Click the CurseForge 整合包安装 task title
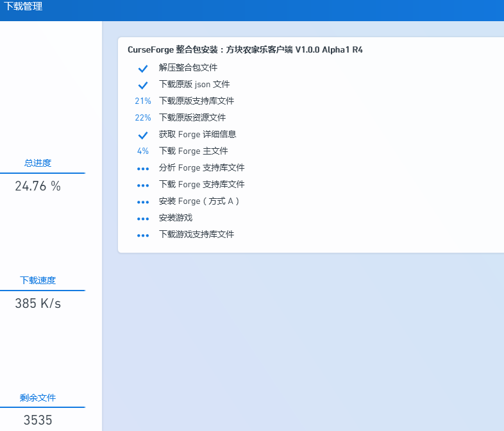The width and height of the screenshot is (504, 431). (x=245, y=50)
